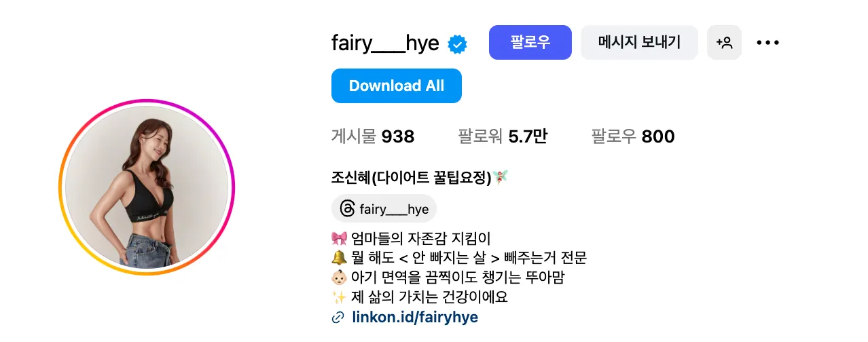Open the 팔로워 5.7만 followers list
This screenshot has height=342, width=868.
pyautogui.click(x=503, y=137)
